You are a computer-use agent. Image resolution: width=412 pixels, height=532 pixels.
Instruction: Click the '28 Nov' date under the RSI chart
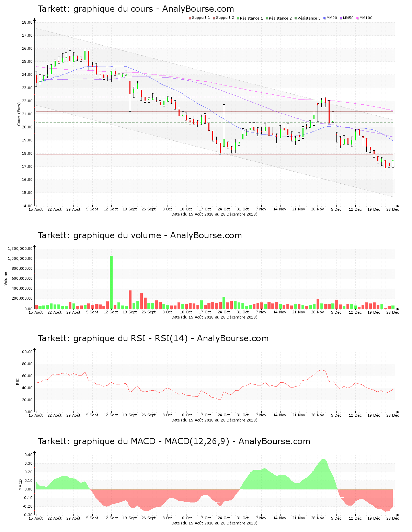[x=318, y=415]
